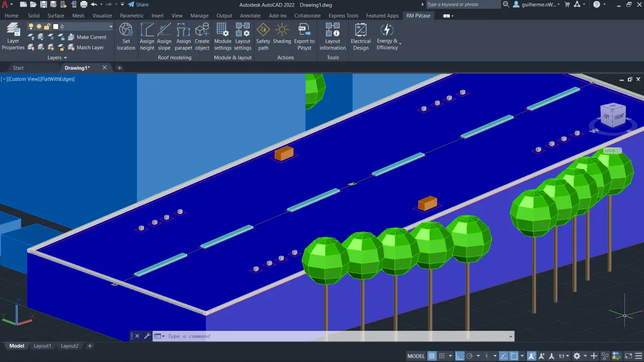Open Module settings
The height and width of the screenshot is (362, 644).
[222, 37]
